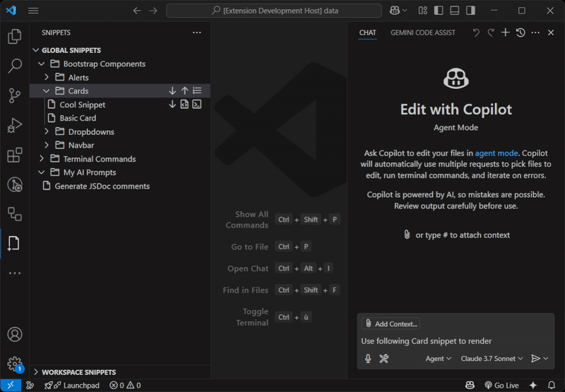The height and width of the screenshot is (392, 565).
Task: Collapse the Global Snippets section
Action: tap(36, 50)
